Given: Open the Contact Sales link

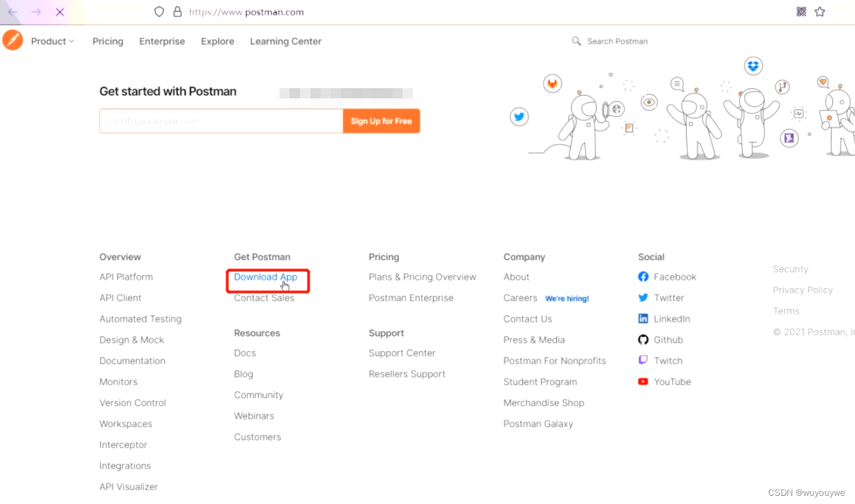Looking at the screenshot, I should 264,298.
